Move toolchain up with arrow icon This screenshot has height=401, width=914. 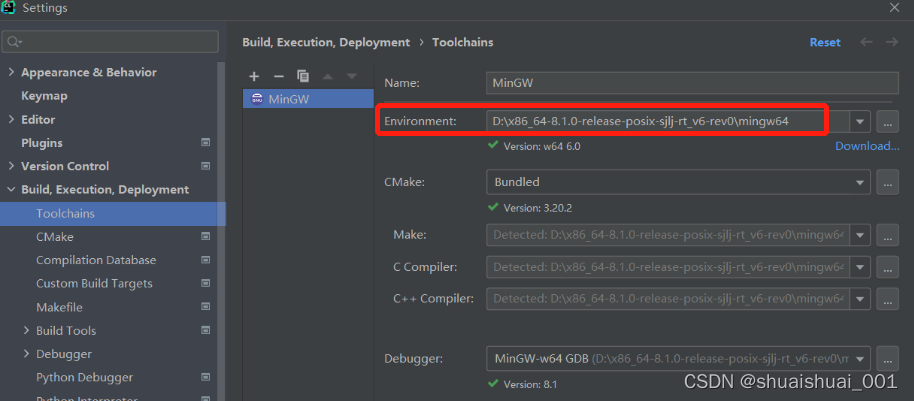coord(328,76)
